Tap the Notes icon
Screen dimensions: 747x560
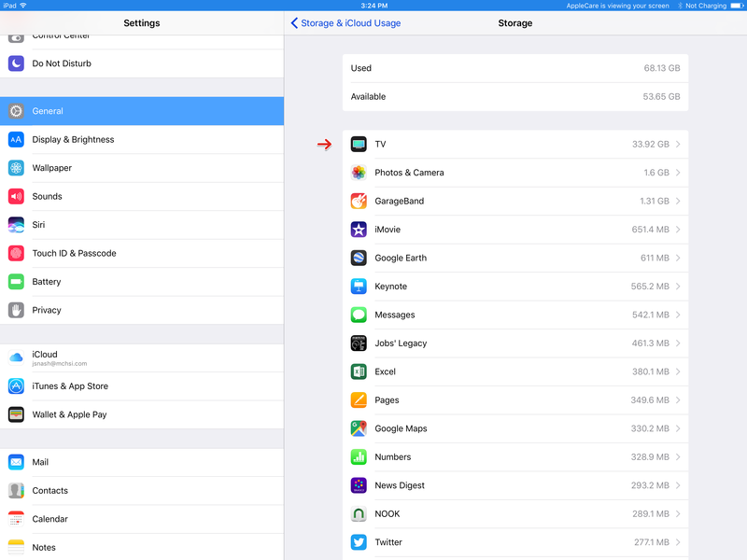pyautogui.click(x=16, y=547)
